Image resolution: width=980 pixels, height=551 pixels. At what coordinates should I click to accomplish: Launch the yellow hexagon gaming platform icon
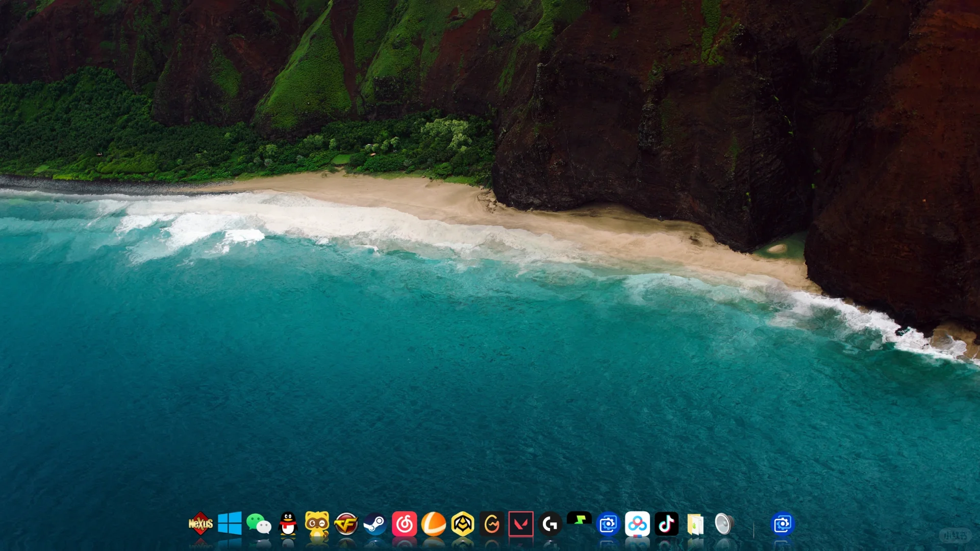click(x=463, y=523)
